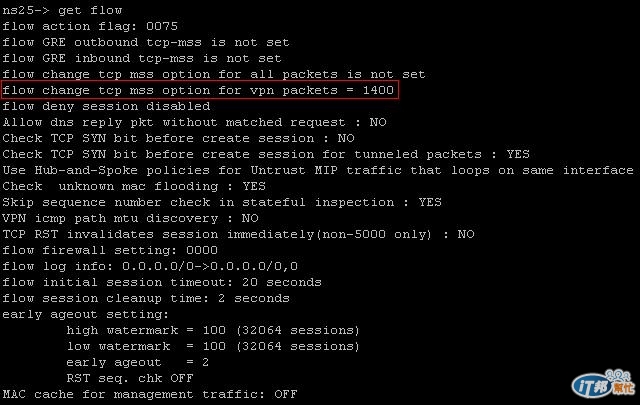The image size is (640, 405).
Task: Click the red-boxed vpn packets = 1400 line
Action: tap(200, 90)
